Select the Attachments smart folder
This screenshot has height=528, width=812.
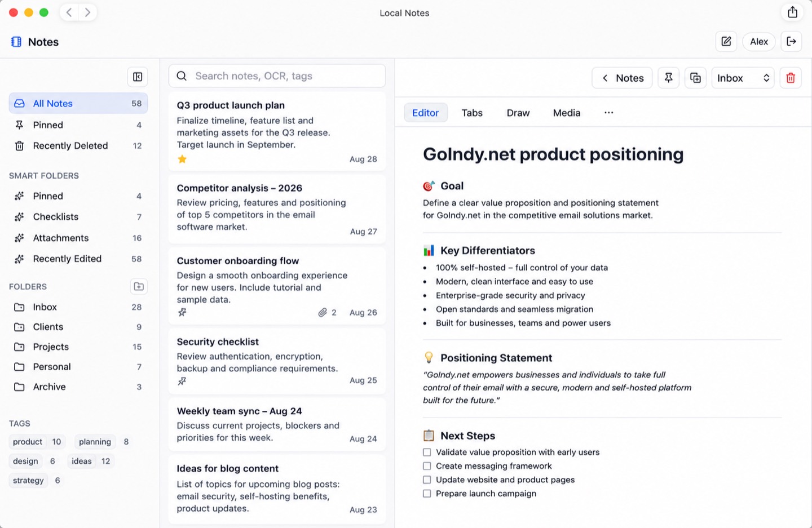(78, 238)
